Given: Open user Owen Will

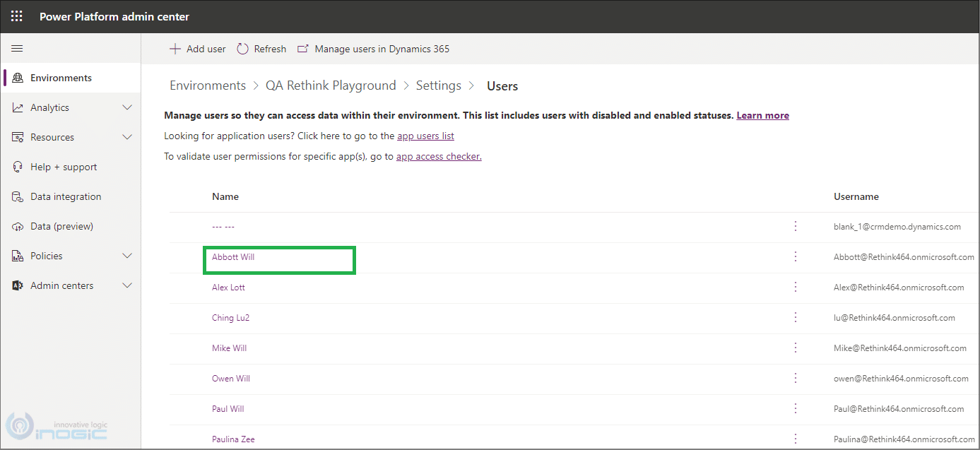Looking at the screenshot, I should click(x=231, y=379).
